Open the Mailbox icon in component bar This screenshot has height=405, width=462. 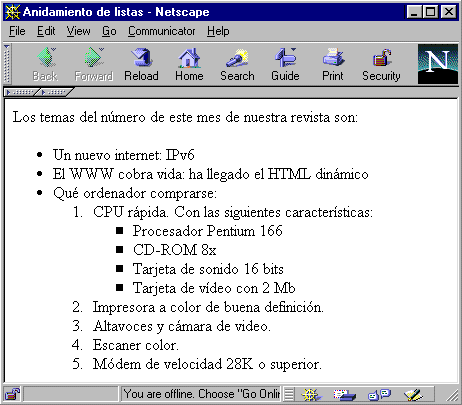coord(345,395)
